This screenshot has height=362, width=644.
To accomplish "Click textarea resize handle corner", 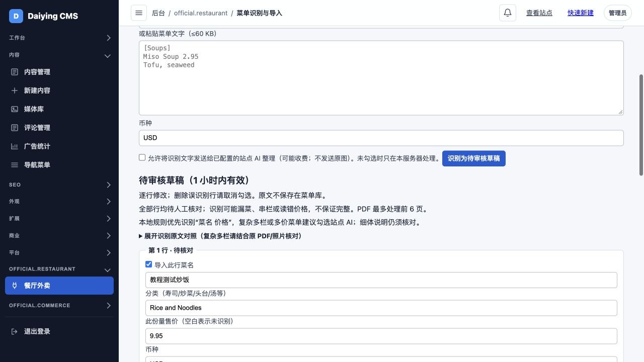I will click(x=620, y=112).
